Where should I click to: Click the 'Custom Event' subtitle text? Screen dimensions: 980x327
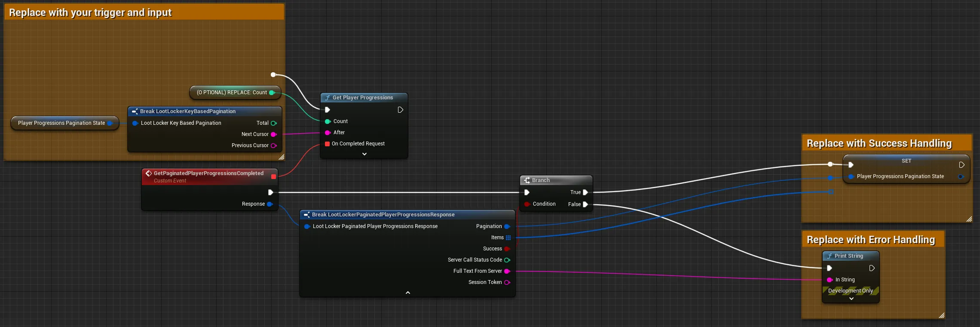tap(170, 181)
